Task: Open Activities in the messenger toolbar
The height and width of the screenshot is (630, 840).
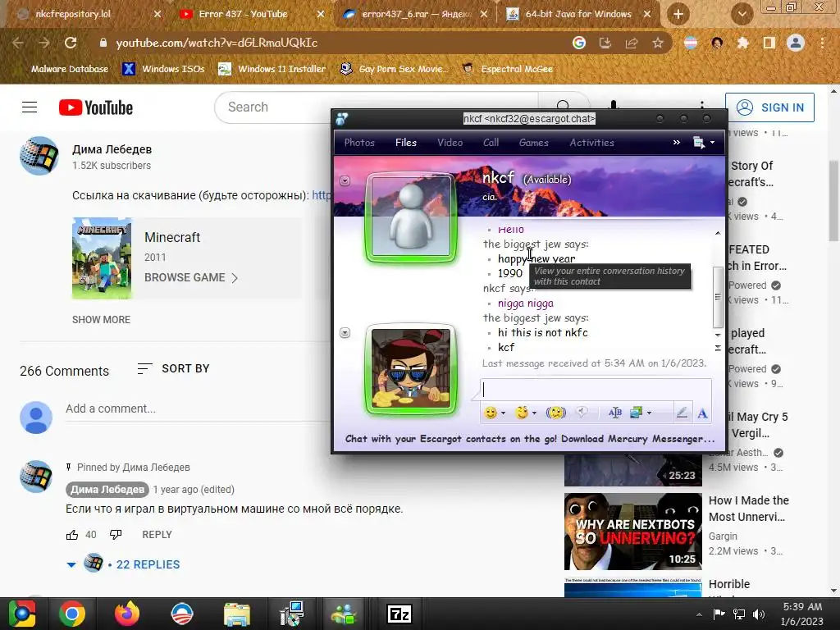Action: tap(592, 143)
